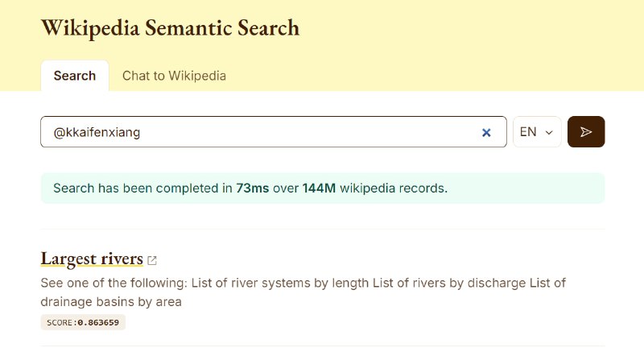Clear the search query with the X icon
644x352 pixels.
point(486,132)
